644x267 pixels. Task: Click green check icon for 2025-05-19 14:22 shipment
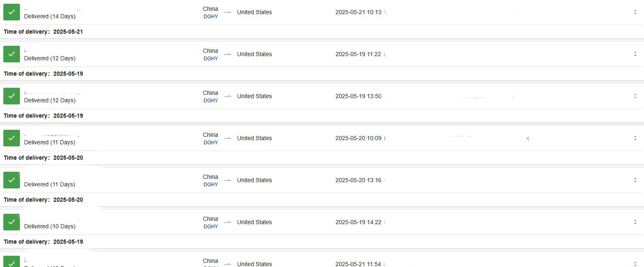pyautogui.click(x=12, y=222)
